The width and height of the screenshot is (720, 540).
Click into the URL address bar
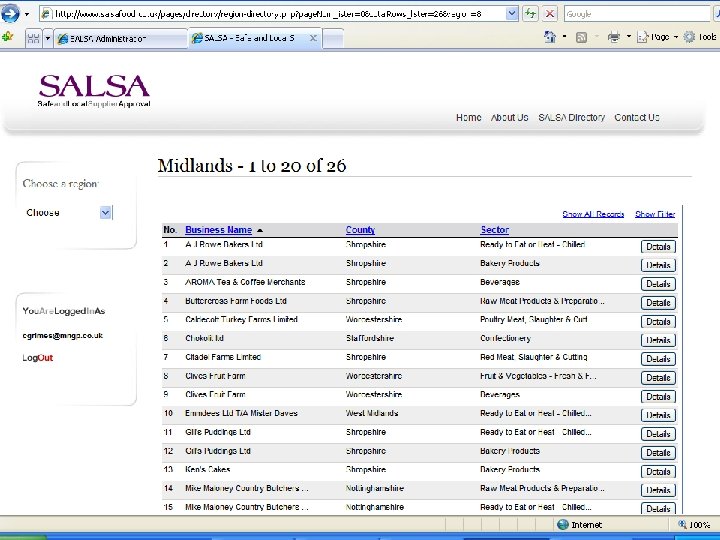pyautogui.click(x=273, y=14)
